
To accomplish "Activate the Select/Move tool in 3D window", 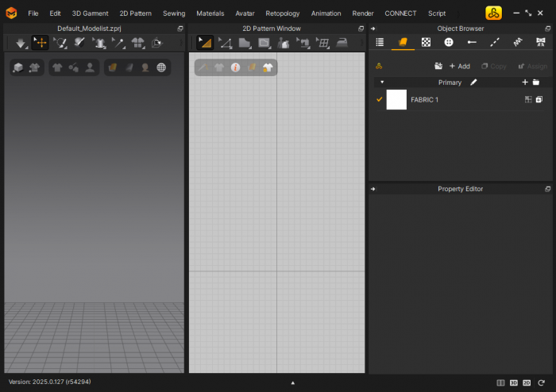I will pos(41,43).
